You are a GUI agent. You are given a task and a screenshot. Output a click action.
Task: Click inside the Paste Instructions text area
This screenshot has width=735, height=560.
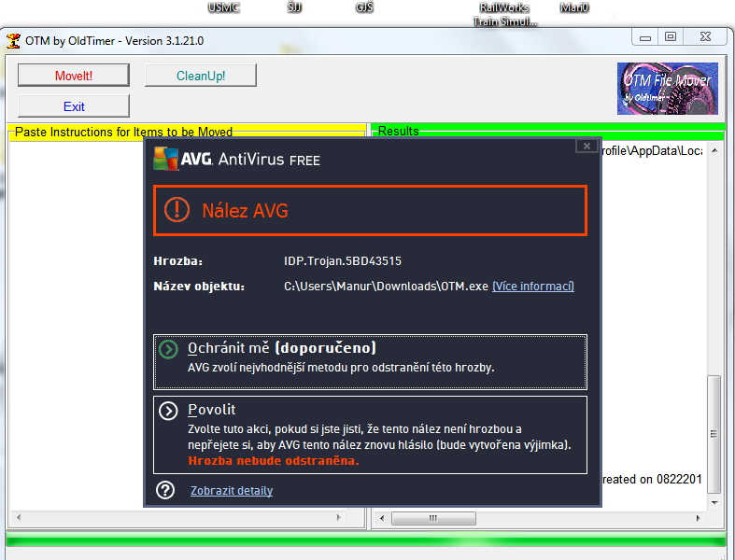coord(75,327)
